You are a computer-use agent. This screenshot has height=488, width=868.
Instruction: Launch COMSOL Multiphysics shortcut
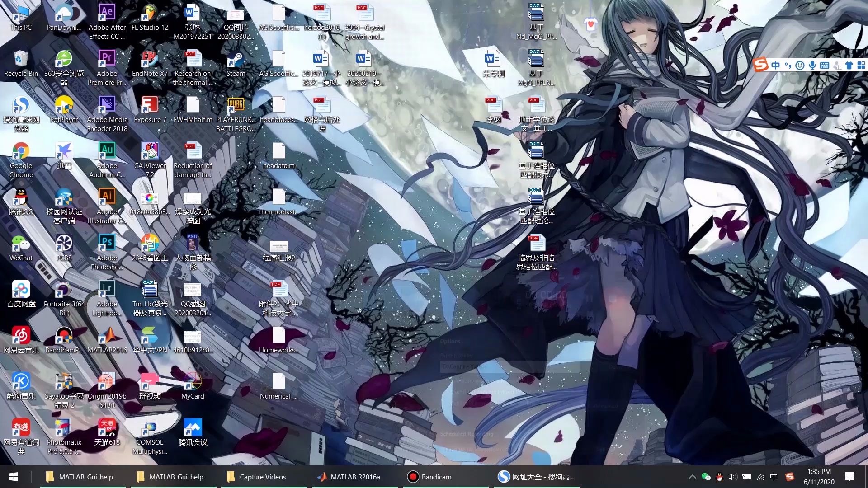[x=150, y=437]
